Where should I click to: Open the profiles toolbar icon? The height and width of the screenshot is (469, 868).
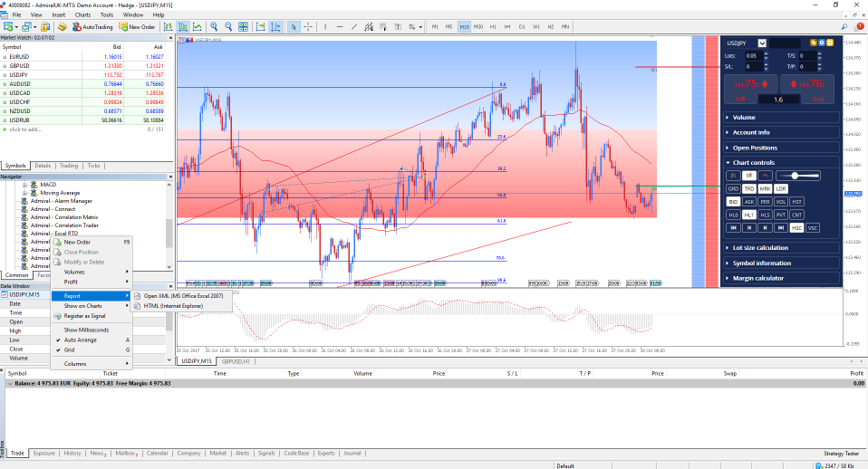[x=26, y=26]
